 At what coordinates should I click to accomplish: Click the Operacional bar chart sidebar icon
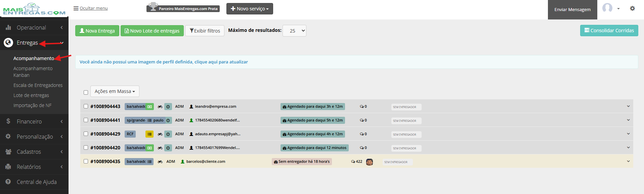pyautogui.click(x=8, y=28)
